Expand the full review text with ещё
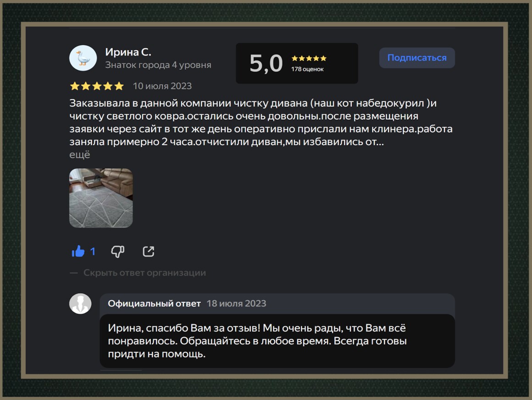 click(x=80, y=154)
